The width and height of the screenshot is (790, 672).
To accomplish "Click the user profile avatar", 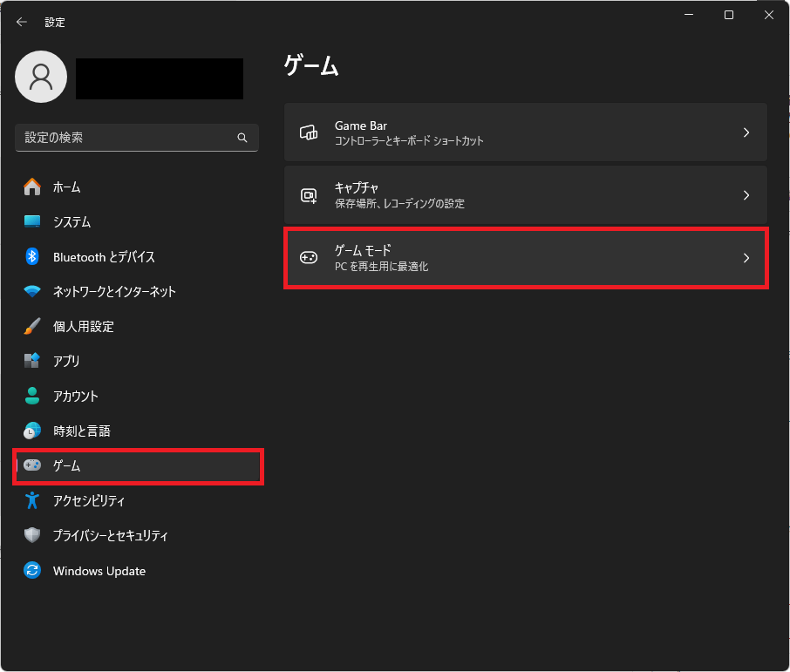I will pyautogui.click(x=41, y=77).
